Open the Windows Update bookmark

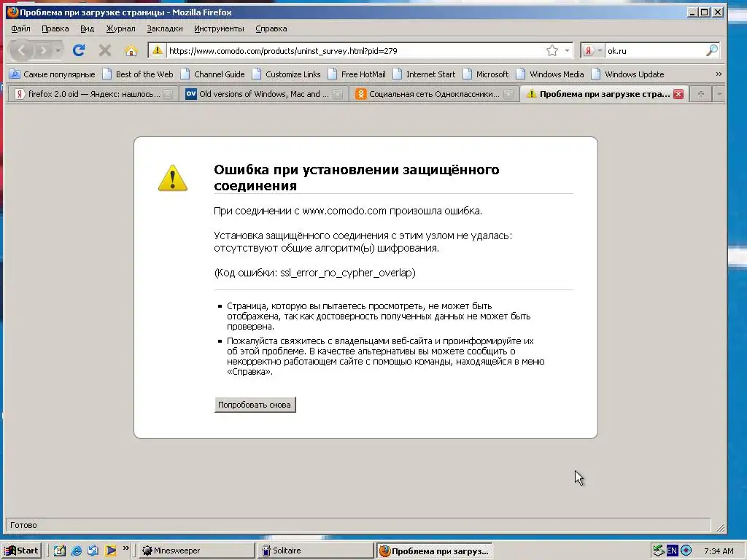click(628, 74)
